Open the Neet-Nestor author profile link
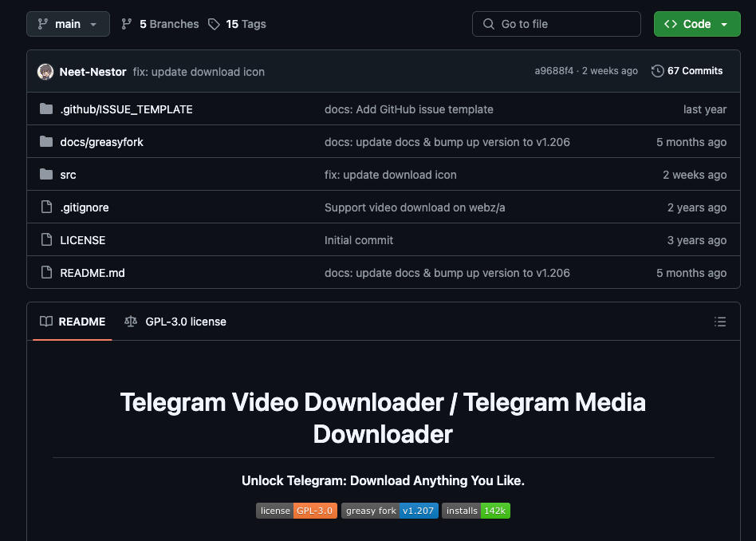 [x=93, y=72]
